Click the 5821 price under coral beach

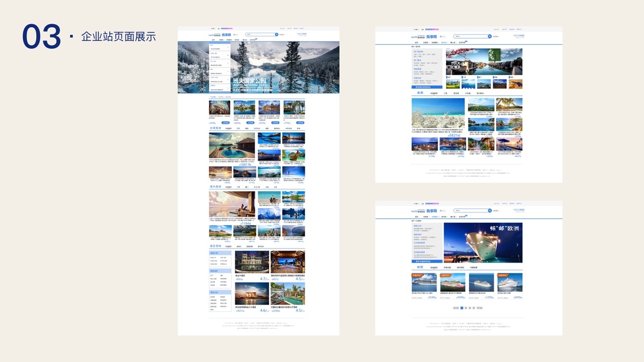pyautogui.click(x=454, y=135)
